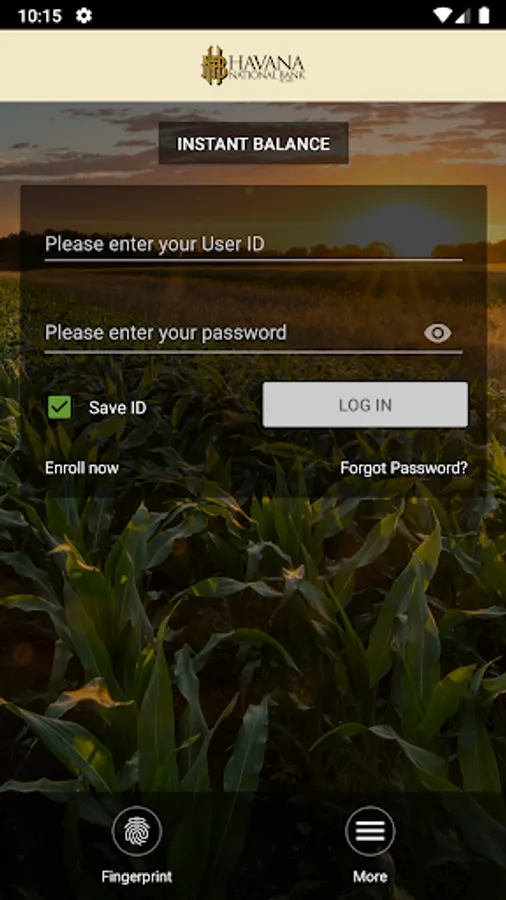Screen dimensions: 506x900
Task: Tap the battery status icon
Action: click(484, 15)
